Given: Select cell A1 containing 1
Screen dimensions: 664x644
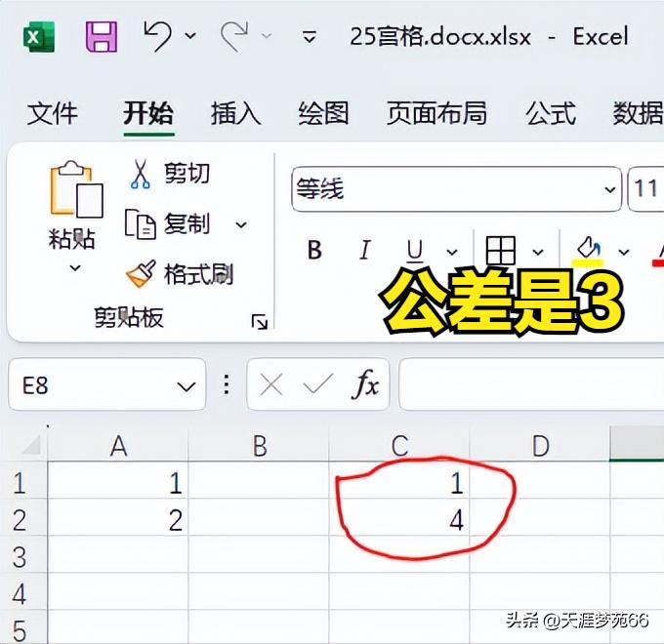Looking at the screenshot, I should (118, 482).
